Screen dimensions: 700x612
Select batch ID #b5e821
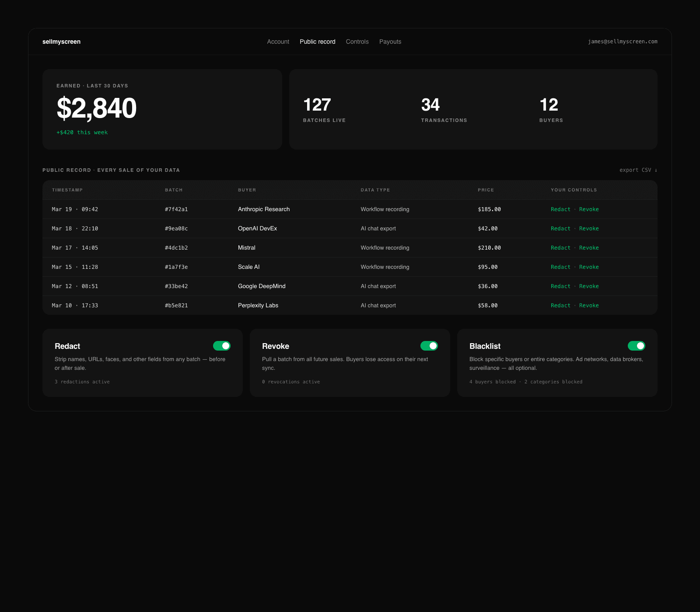176,306
